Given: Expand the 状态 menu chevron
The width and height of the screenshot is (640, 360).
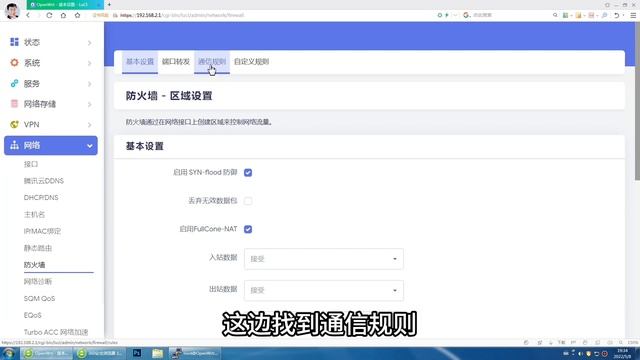Looking at the screenshot, I should tap(89, 42).
